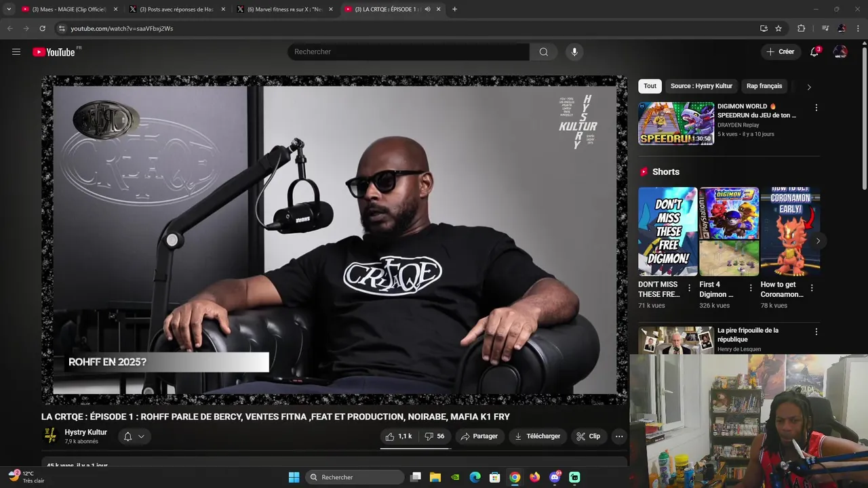
Task: Click the Clip button
Action: tap(589, 436)
